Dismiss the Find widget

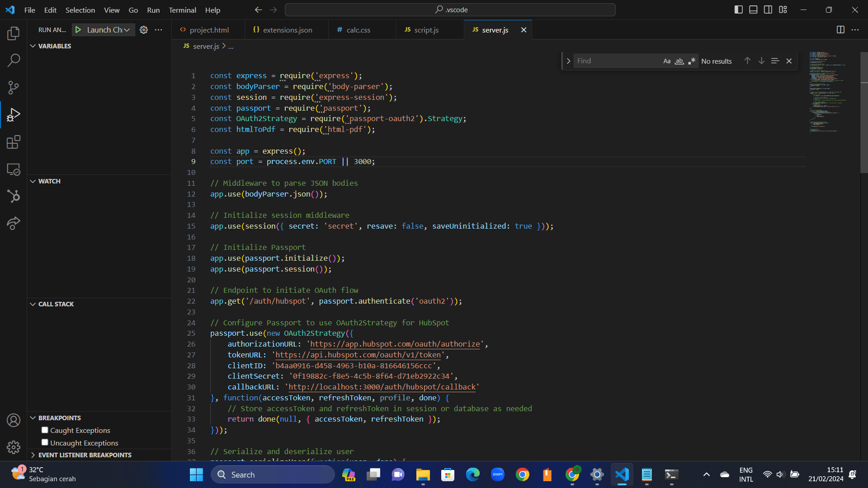pyautogui.click(x=789, y=61)
